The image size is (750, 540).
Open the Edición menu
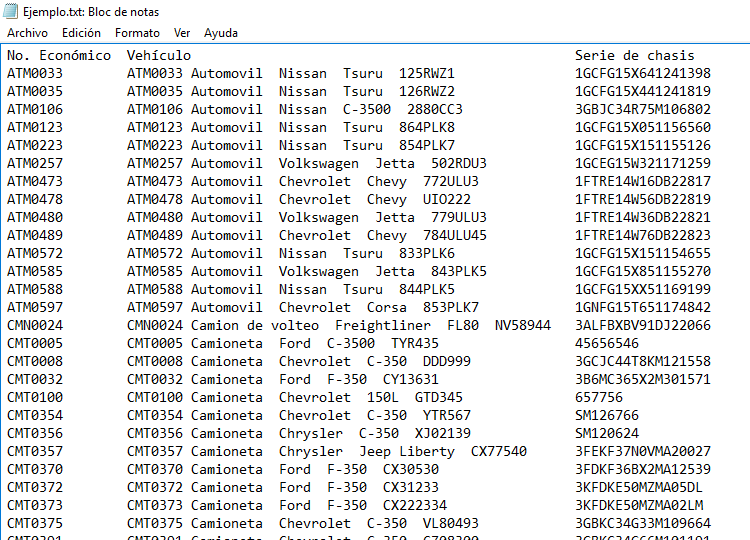coord(81,33)
